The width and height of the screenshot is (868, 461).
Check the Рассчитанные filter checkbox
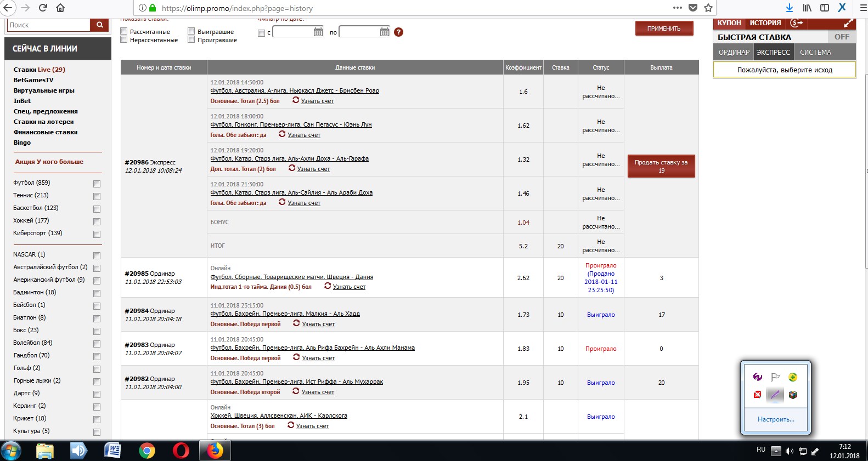point(124,31)
